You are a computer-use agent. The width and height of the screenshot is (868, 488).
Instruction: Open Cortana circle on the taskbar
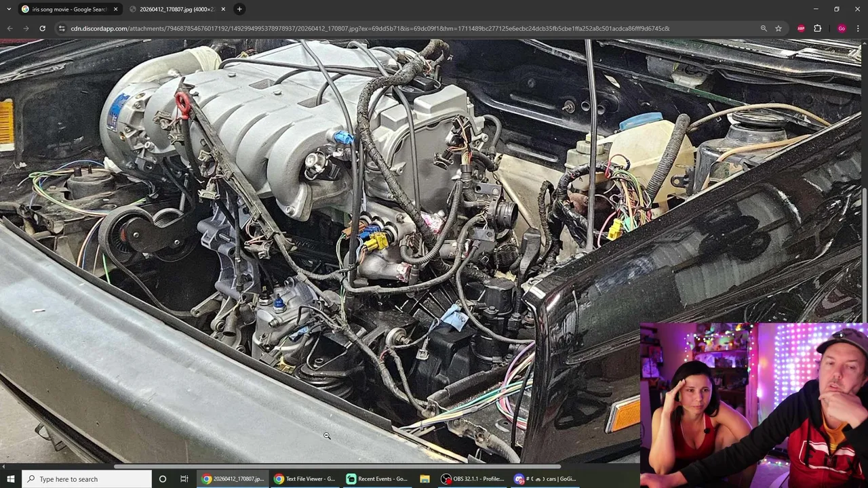click(163, 479)
